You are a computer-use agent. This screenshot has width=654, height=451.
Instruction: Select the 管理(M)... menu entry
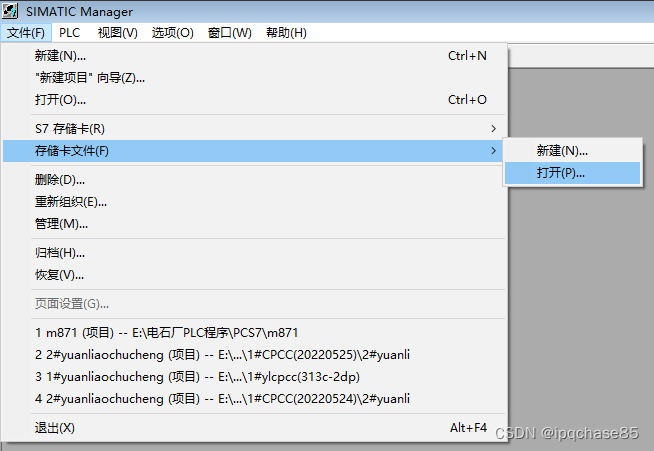point(254,224)
